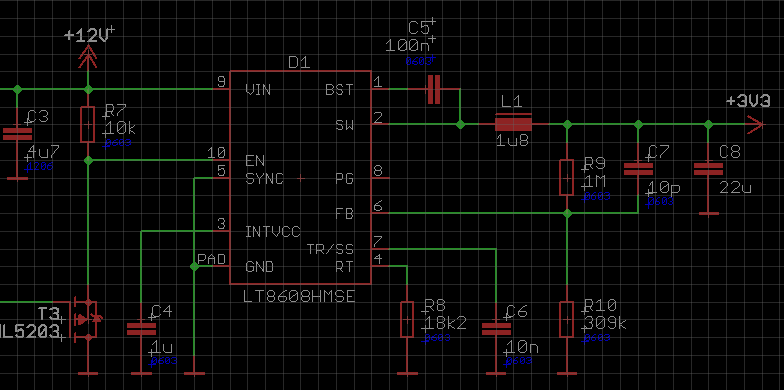Click the +3V3 output supply arrow
The image size is (784, 390).
755,124
